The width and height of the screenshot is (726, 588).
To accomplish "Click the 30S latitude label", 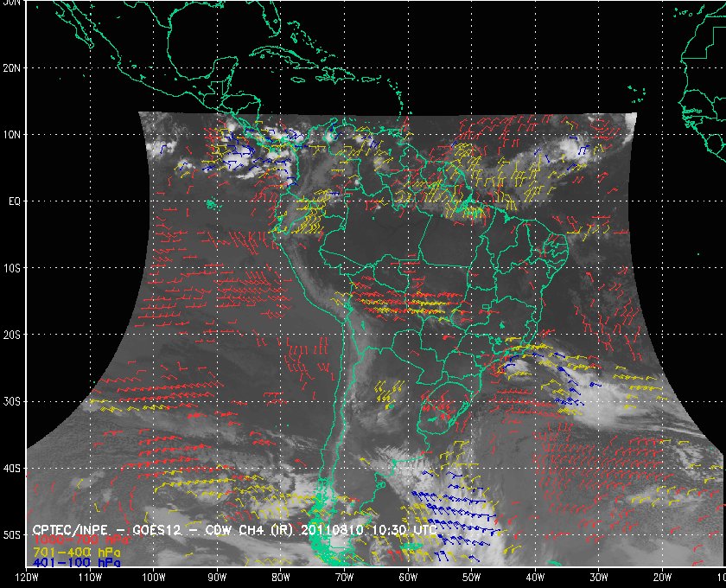I will (x=11, y=401).
